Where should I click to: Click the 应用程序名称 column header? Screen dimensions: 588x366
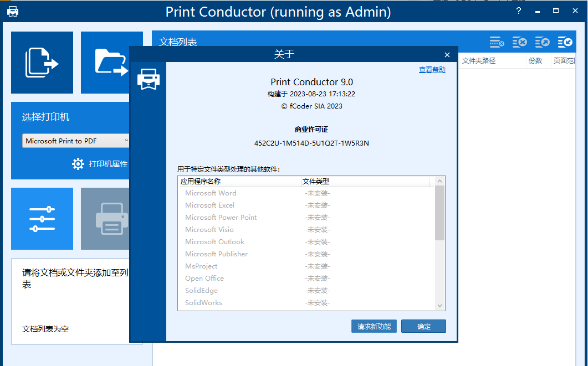[240, 181]
